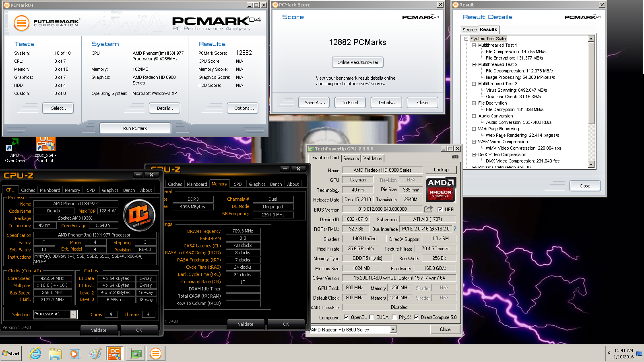This screenshot has height=362, width=644.
Task: Click Result Details scrollbar up arrow
Action: 591,39
